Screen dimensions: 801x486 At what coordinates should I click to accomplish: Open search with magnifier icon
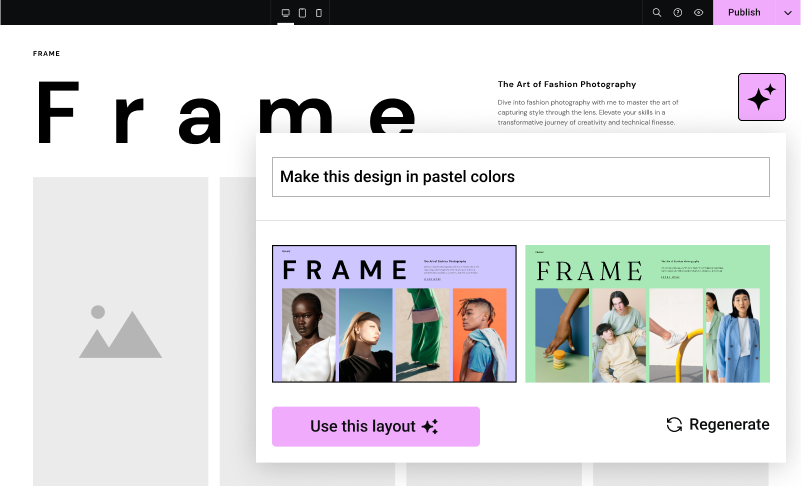657,12
